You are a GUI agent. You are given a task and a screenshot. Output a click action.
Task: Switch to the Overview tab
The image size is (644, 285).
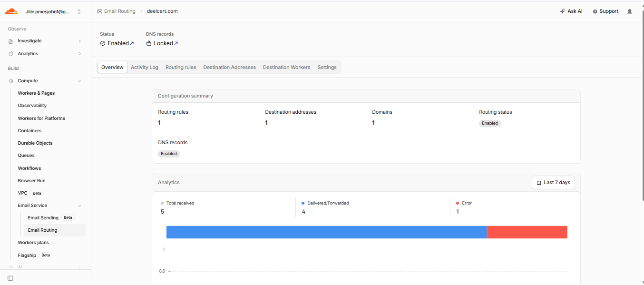112,67
